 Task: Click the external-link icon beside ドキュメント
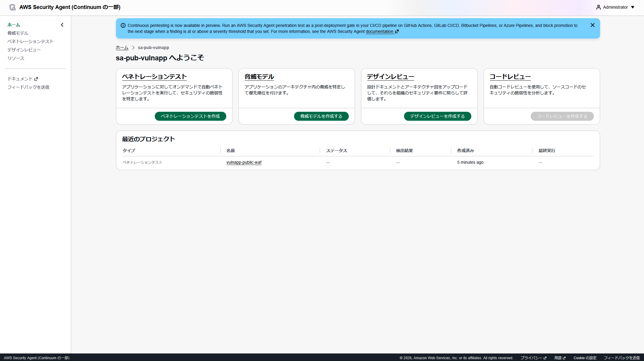36,79
